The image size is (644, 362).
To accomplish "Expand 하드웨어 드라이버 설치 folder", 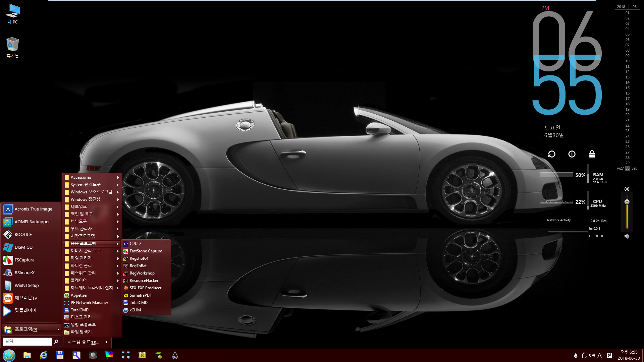I will click(92, 288).
